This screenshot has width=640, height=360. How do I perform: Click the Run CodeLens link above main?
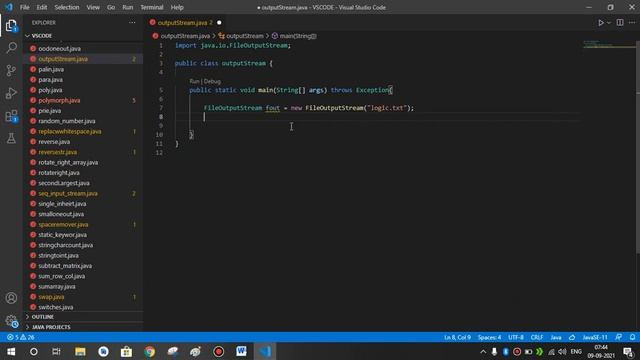click(194, 81)
